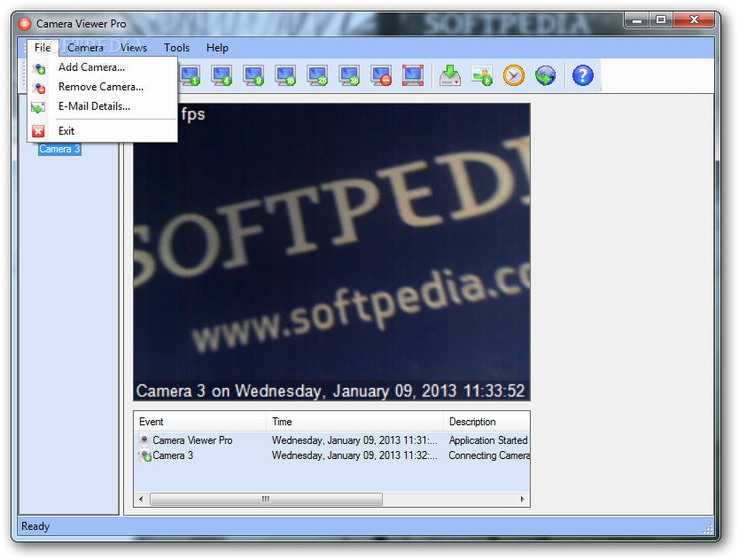
Task: Click the fps overlay text
Action: tap(193, 114)
